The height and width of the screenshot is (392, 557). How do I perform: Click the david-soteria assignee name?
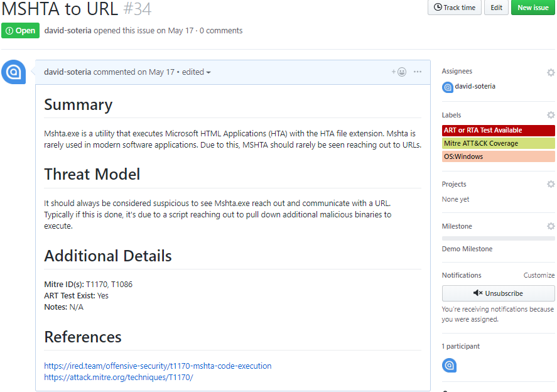[475, 86]
